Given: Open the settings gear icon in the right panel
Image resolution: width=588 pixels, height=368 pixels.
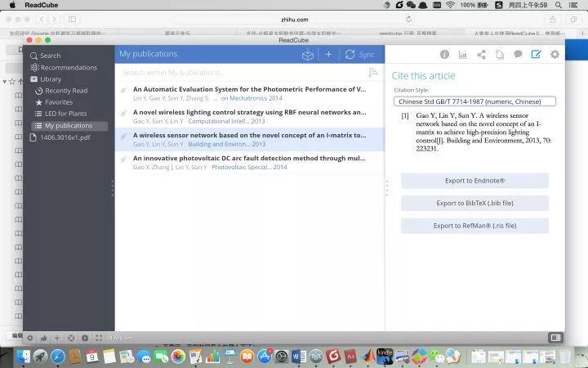Looking at the screenshot, I should click(555, 55).
